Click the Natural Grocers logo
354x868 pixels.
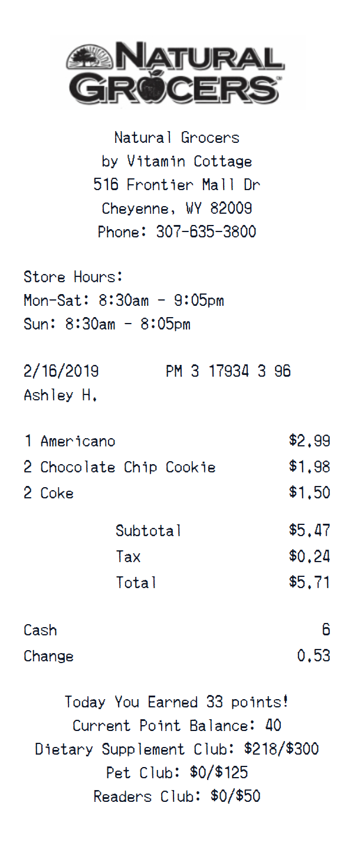pyautogui.click(x=175, y=73)
